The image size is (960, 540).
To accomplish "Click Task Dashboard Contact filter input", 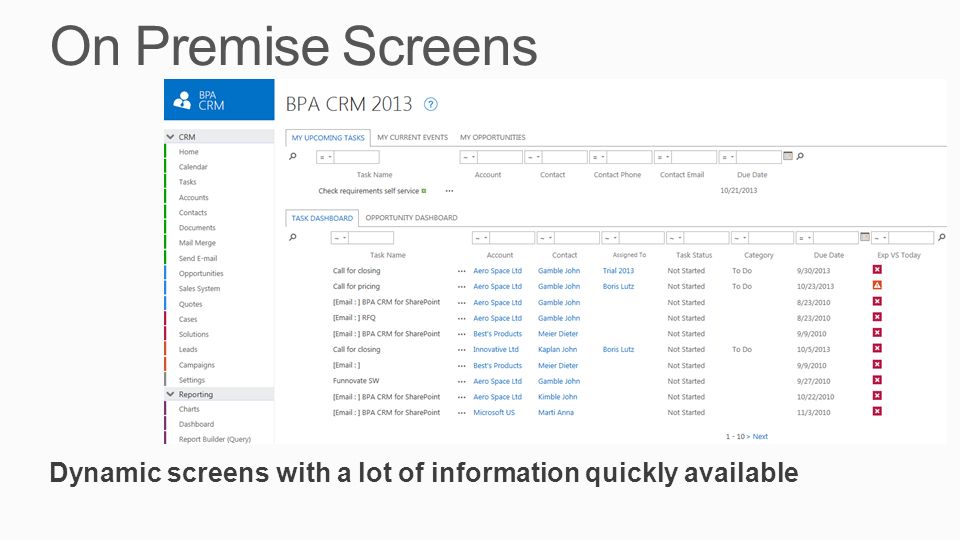I will coord(577,238).
